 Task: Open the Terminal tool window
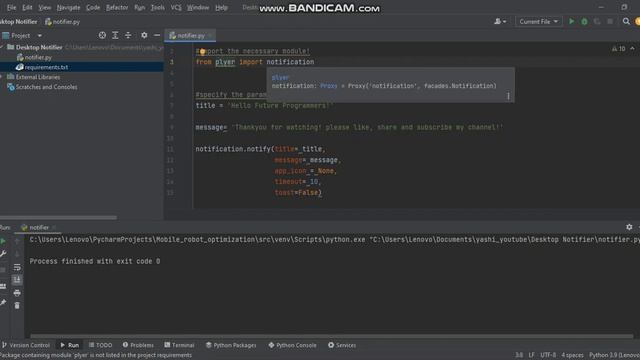[x=179, y=345]
